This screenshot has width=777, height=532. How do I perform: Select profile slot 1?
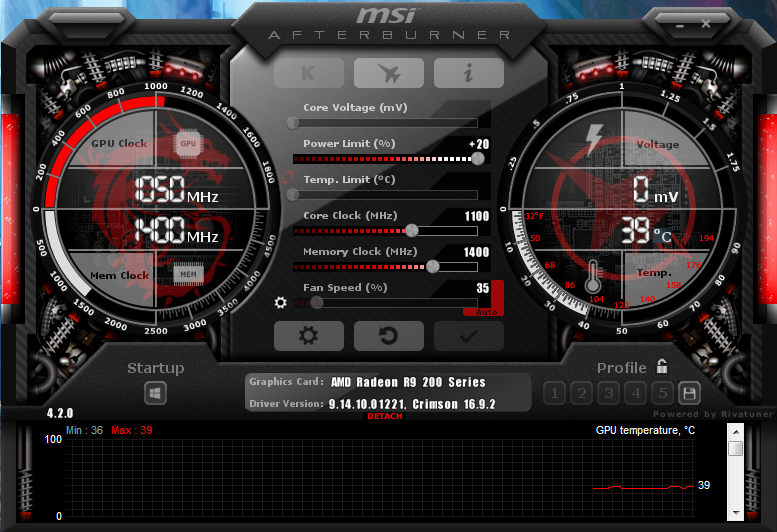[555, 394]
